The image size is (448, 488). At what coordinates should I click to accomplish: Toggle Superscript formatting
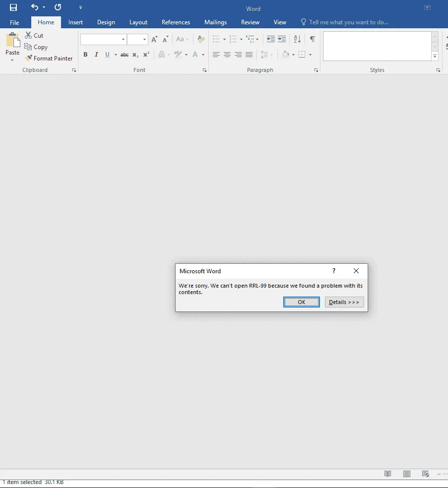(146, 55)
